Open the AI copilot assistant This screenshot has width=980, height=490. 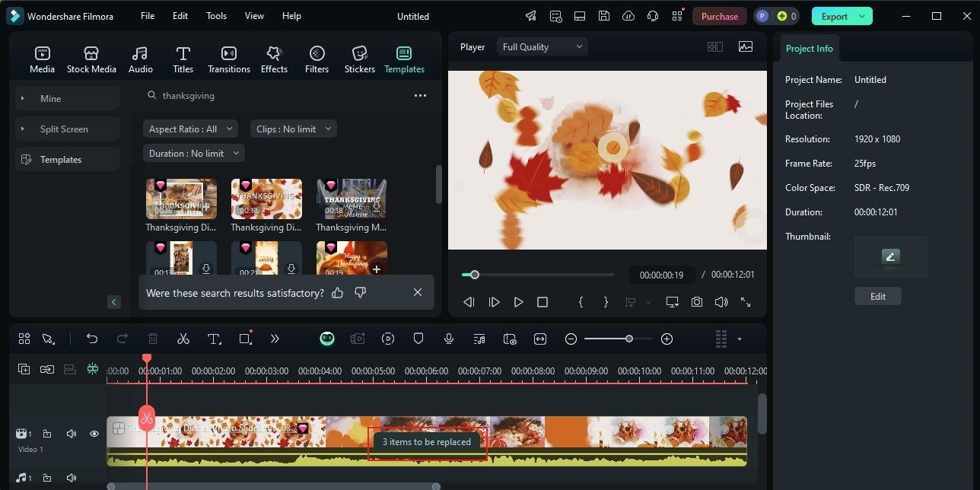[327, 339]
